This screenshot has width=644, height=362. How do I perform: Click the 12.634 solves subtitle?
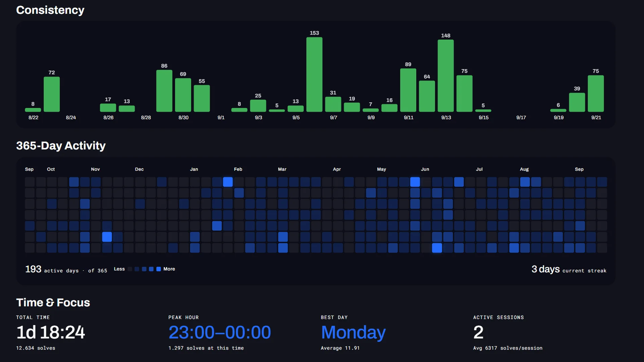36,348
